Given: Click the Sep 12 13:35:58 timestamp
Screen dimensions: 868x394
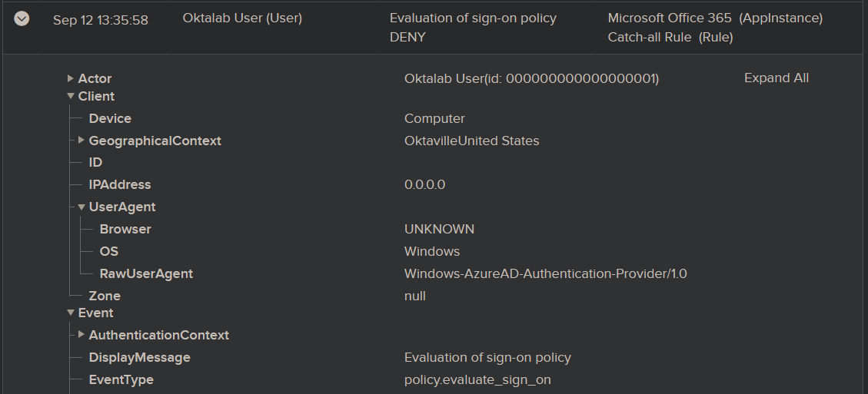Looking at the screenshot, I should [101, 20].
